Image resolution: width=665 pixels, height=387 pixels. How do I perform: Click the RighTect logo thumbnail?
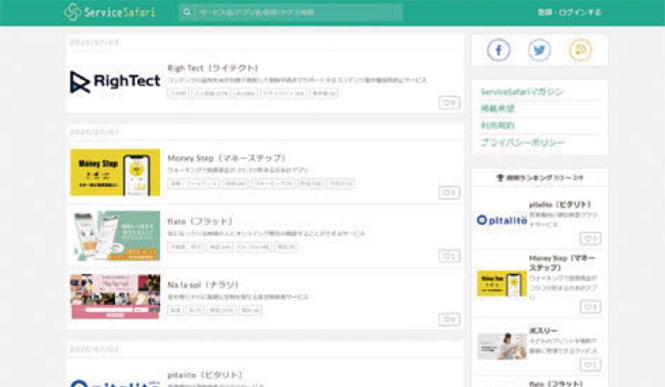(x=115, y=81)
